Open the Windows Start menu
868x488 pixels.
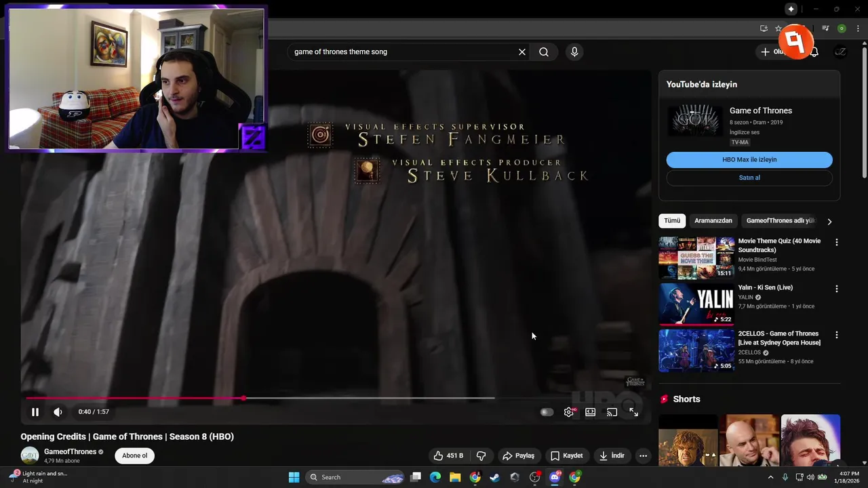pyautogui.click(x=294, y=477)
